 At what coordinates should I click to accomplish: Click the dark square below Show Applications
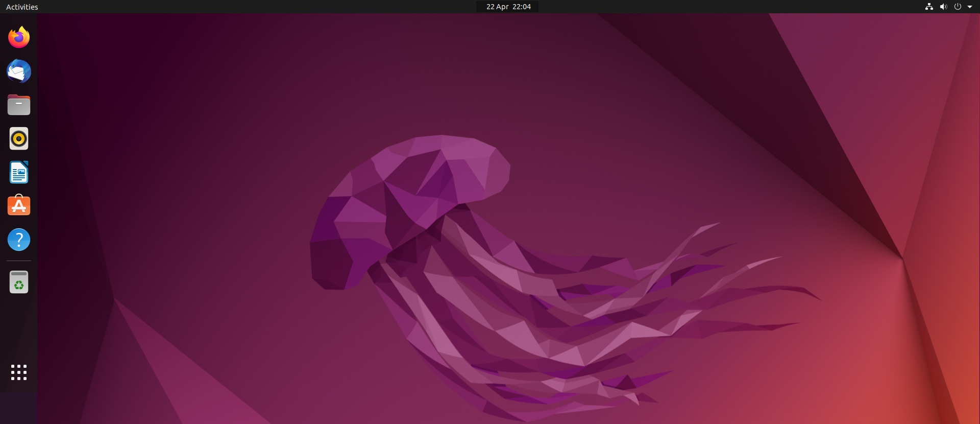pyautogui.click(x=18, y=408)
